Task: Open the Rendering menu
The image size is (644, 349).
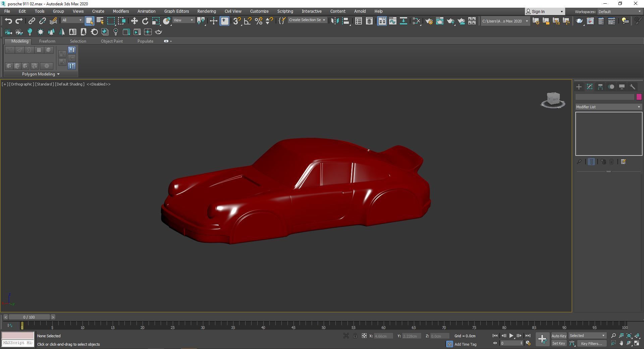Action: point(207,11)
